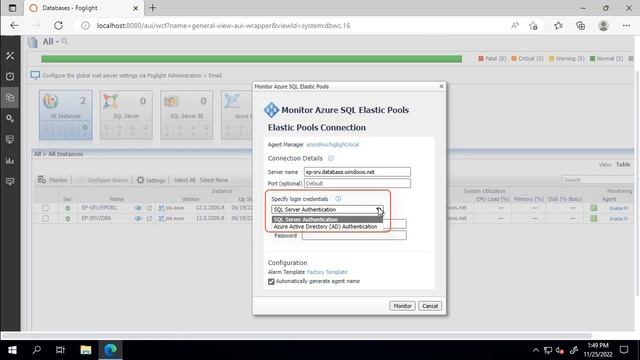Open the Factory Template alarm template link
Viewport: 640px width, 360px height.
[327, 272]
